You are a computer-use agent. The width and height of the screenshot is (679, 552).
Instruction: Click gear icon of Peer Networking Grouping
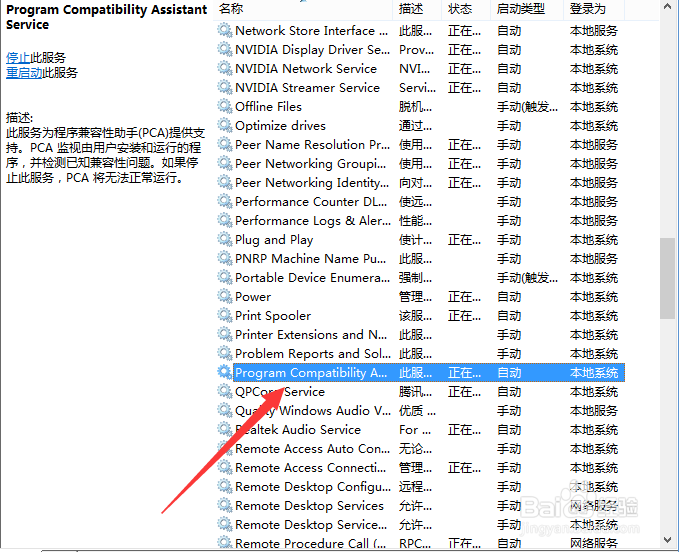(224, 164)
